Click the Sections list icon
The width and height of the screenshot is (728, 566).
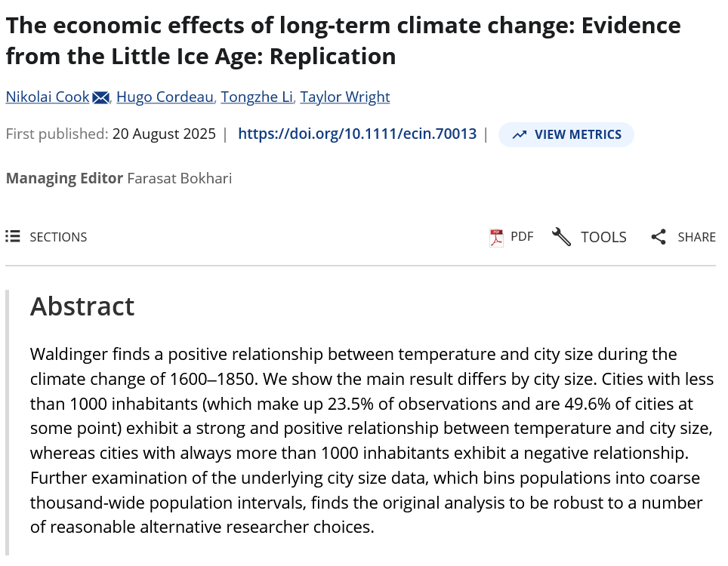(12, 237)
